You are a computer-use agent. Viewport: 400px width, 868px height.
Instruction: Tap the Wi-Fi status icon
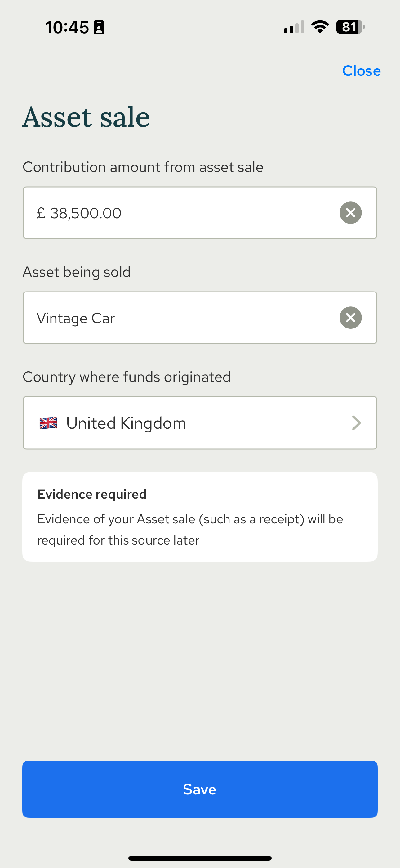click(x=320, y=27)
